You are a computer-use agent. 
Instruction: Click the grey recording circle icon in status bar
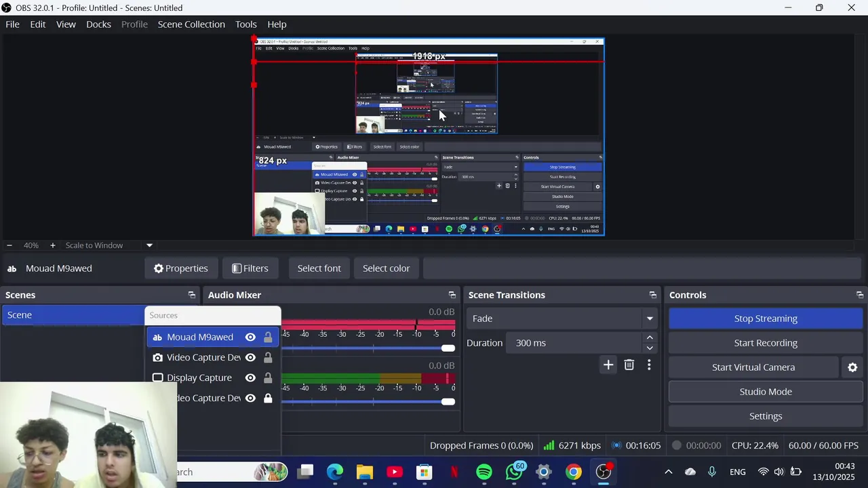676,445
